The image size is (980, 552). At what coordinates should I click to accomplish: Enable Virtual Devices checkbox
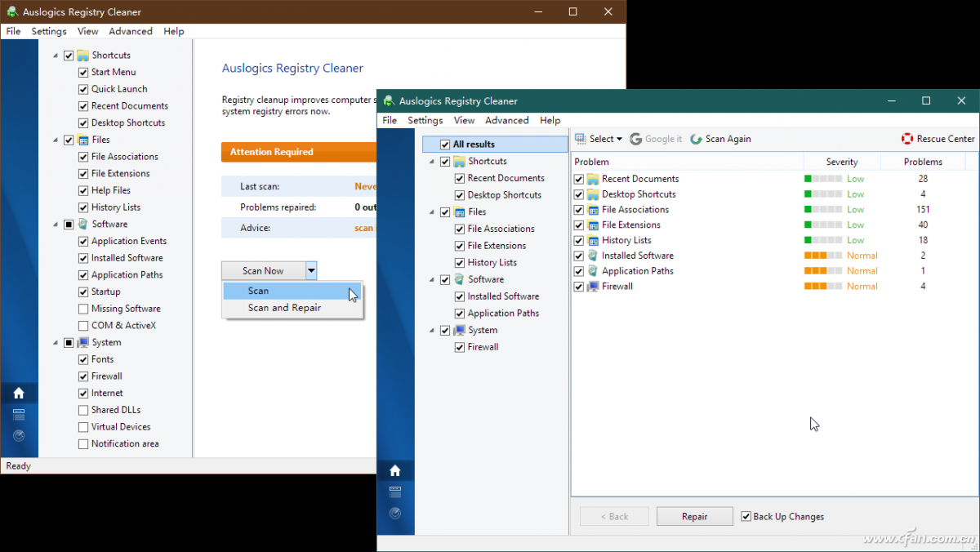coord(83,427)
